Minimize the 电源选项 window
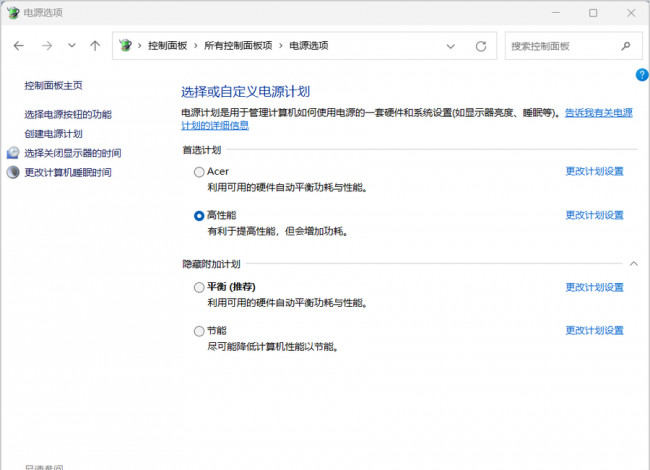650x470 pixels. [556, 13]
